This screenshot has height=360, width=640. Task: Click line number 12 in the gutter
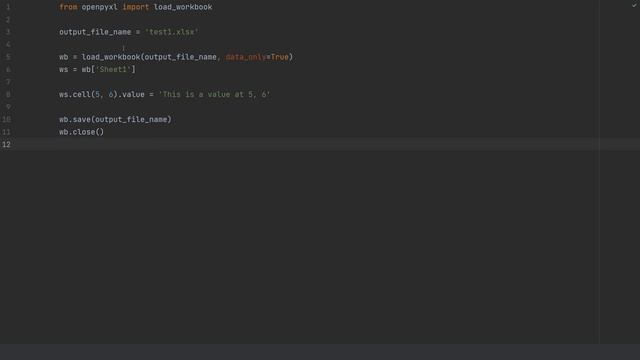(6, 144)
